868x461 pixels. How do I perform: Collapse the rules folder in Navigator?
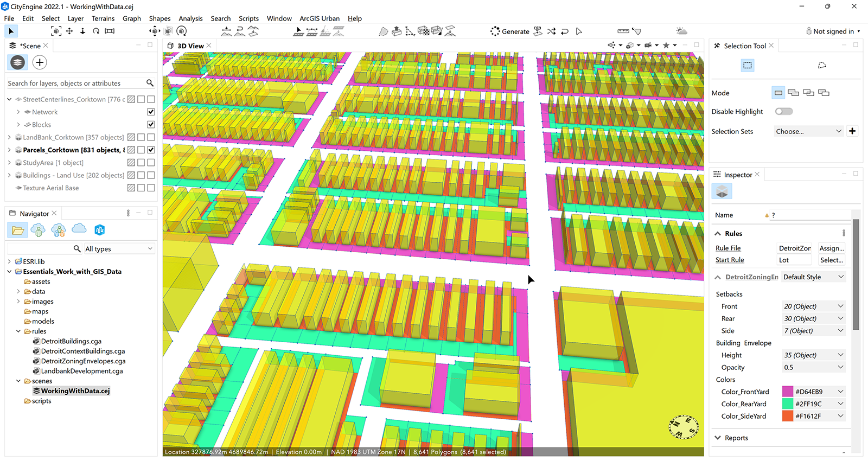(x=18, y=331)
